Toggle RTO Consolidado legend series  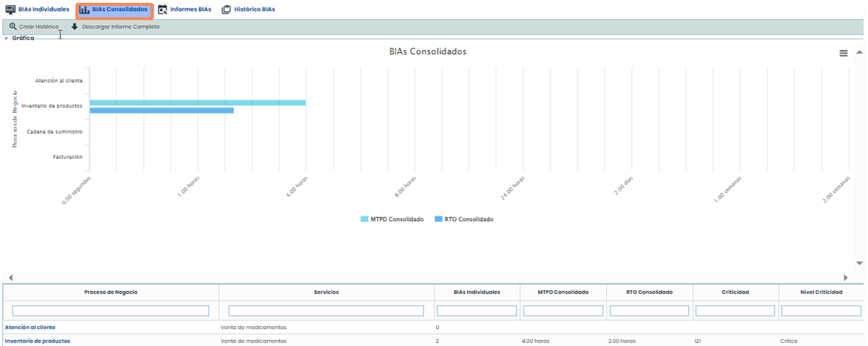(x=464, y=219)
